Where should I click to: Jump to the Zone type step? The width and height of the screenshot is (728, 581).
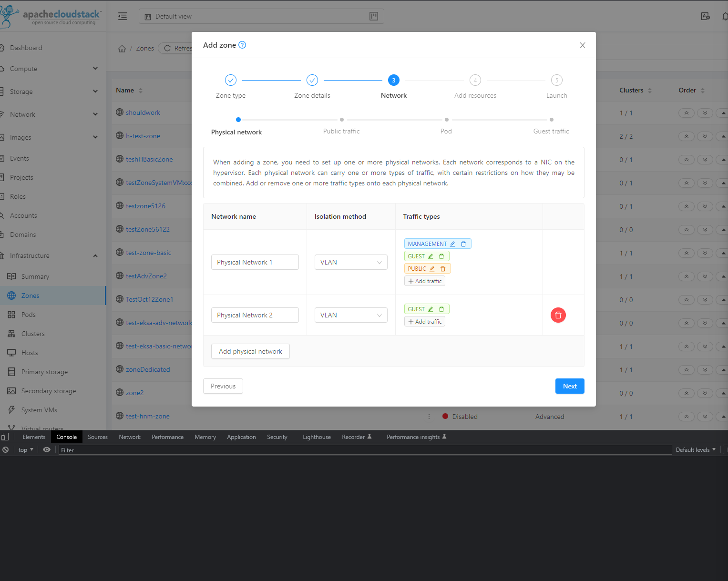pos(231,80)
